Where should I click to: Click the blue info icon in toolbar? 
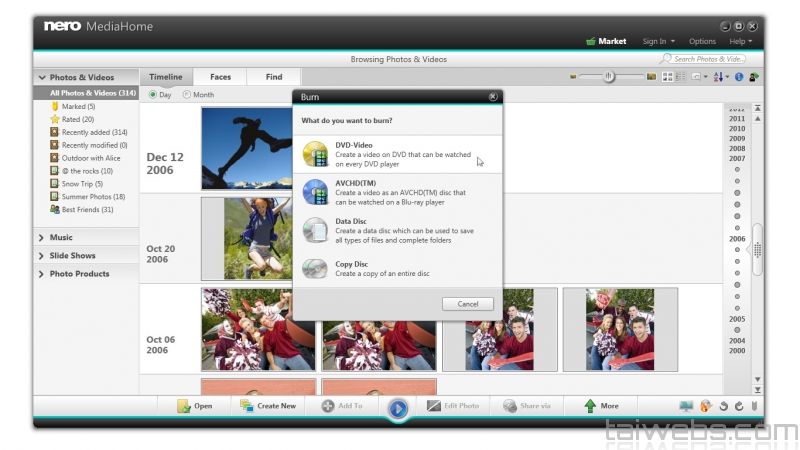coord(739,77)
